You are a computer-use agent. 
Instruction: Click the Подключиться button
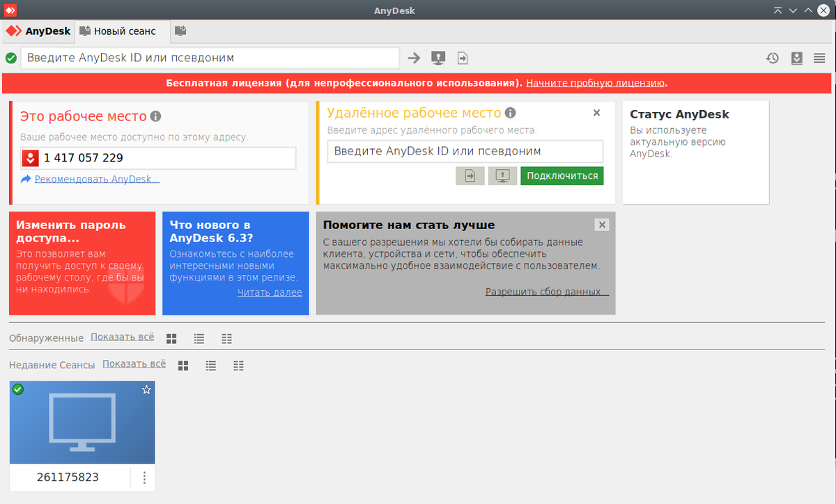tap(562, 176)
